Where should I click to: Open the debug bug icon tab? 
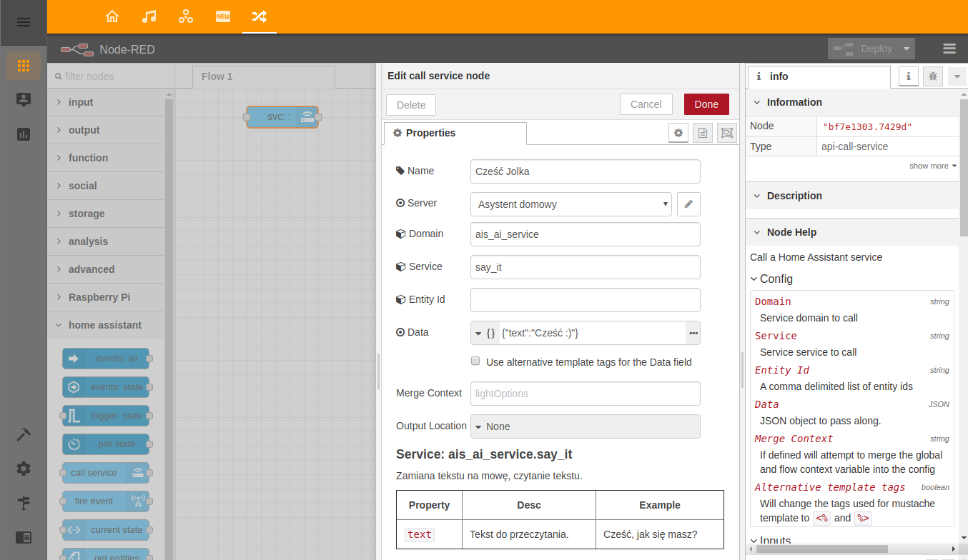pyautogui.click(x=932, y=76)
